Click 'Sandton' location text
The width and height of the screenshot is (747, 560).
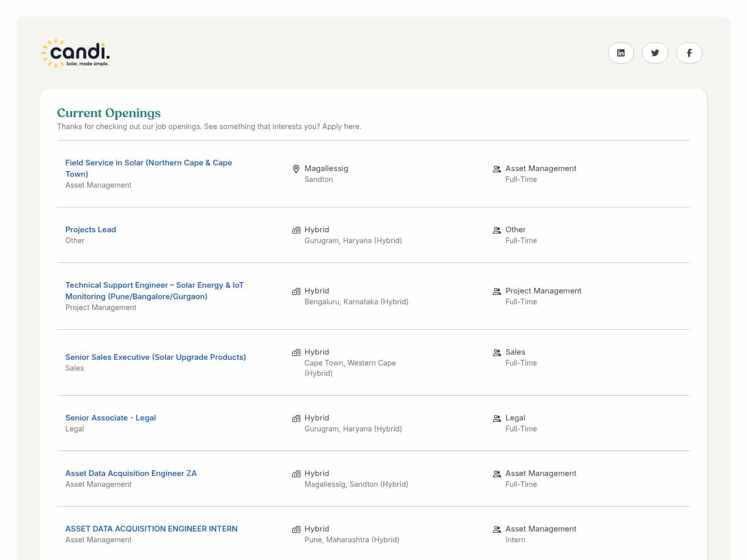coord(319,179)
